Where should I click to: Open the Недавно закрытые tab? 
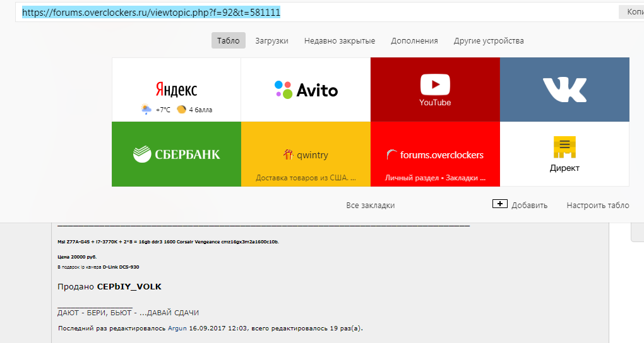tap(340, 40)
